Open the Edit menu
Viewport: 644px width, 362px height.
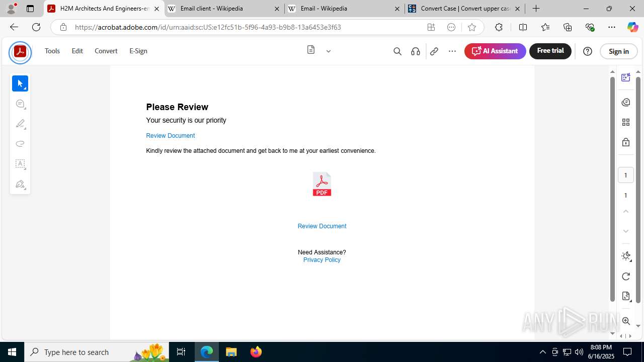pos(77,51)
